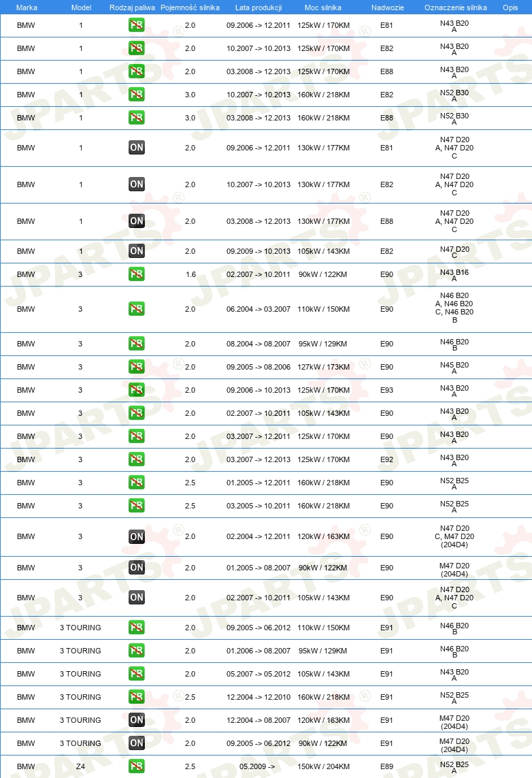Screen dimensions: 532x778
Task: Click the Rodzaj paliwa column header
Action: pyautogui.click(x=132, y=7)
